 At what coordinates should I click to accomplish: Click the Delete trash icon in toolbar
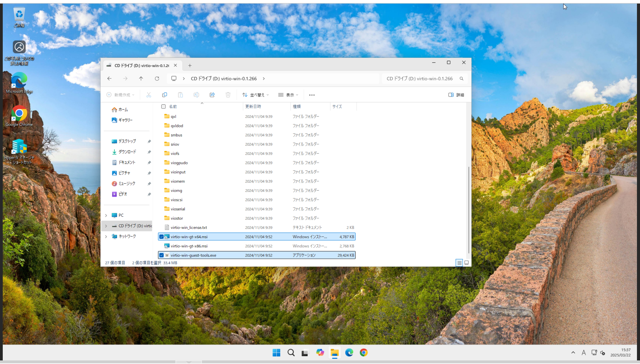click(x=228, y=95)
